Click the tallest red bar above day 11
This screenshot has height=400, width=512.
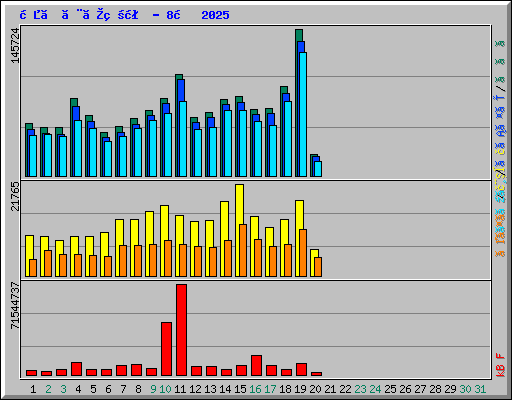coord(181,330)
